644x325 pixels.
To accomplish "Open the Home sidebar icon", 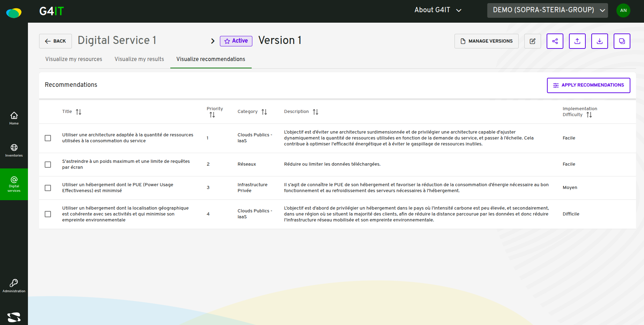I will click(14, 118).
